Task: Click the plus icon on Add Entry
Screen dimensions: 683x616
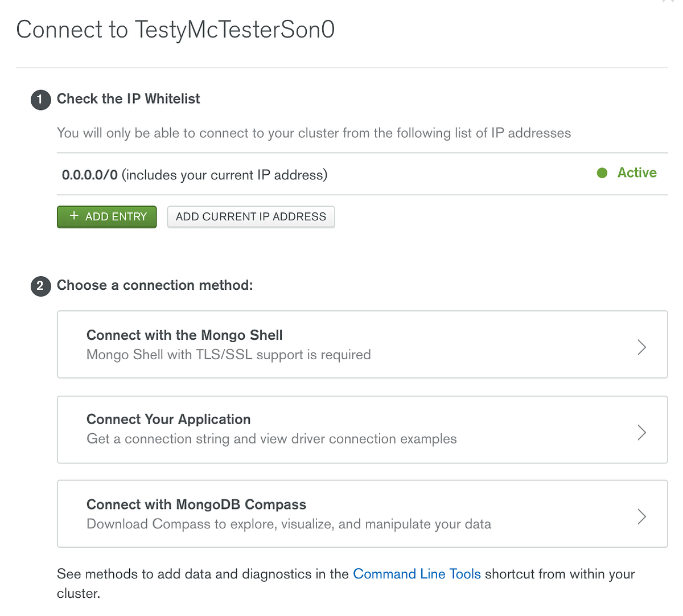Action: tap(74, 216)
